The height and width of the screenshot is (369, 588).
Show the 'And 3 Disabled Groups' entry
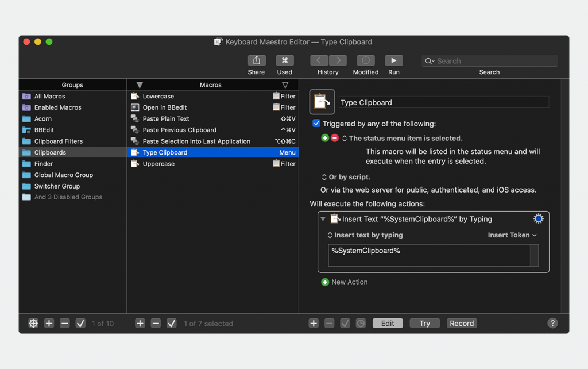tap(73, 197)
